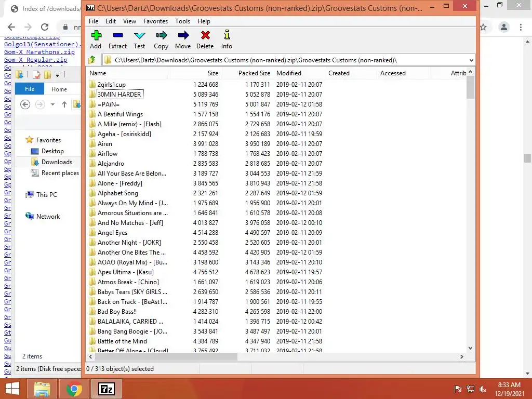Reload the page in Chrome

click(45, 27)
